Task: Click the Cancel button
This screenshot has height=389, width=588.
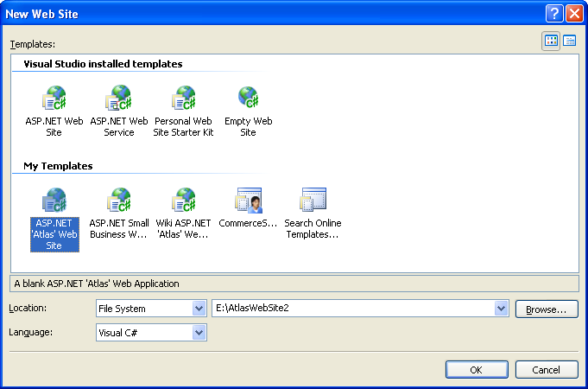Action: click(x=547, y=369)
